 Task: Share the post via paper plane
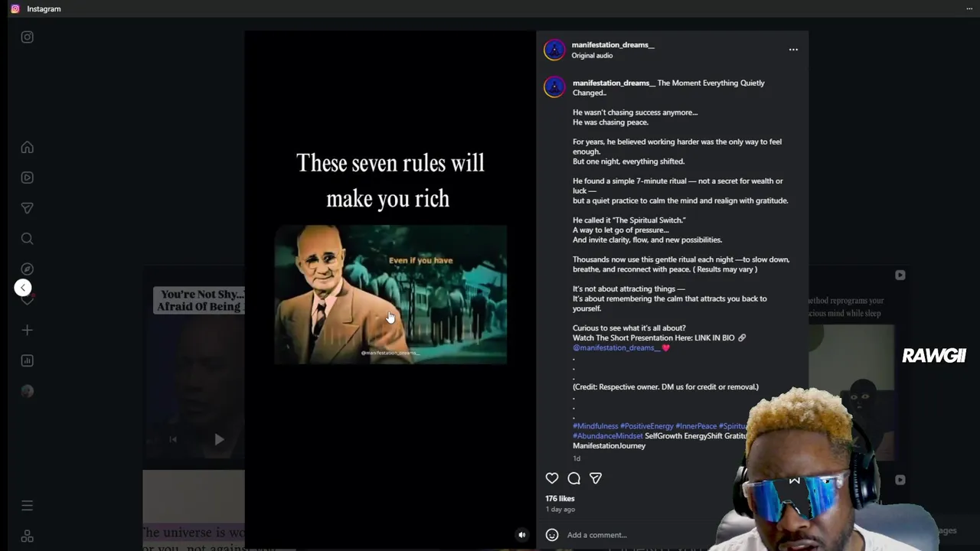click(596, 478)
